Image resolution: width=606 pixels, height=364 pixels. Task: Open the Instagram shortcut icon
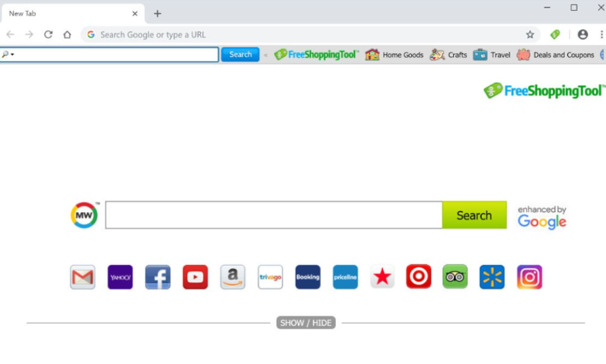[x=529, y=277]
